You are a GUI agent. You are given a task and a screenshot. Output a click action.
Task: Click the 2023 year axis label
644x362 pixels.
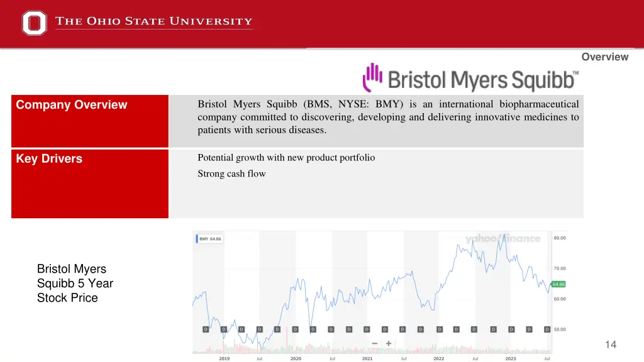511,359
